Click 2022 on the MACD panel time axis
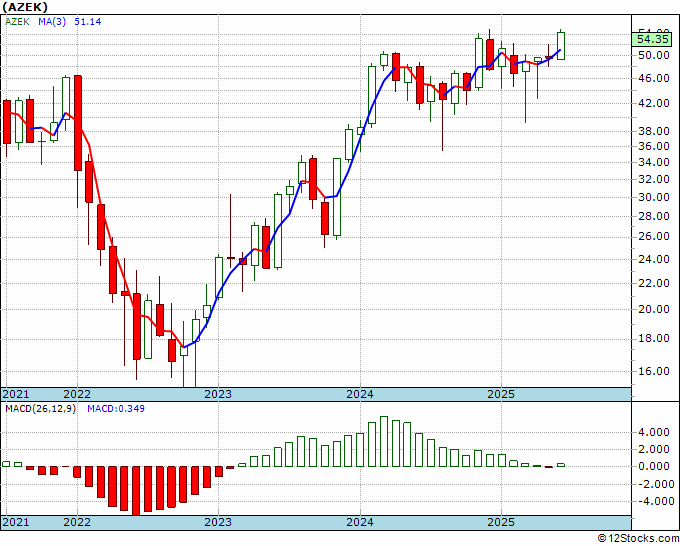 (x=77, y=522)
